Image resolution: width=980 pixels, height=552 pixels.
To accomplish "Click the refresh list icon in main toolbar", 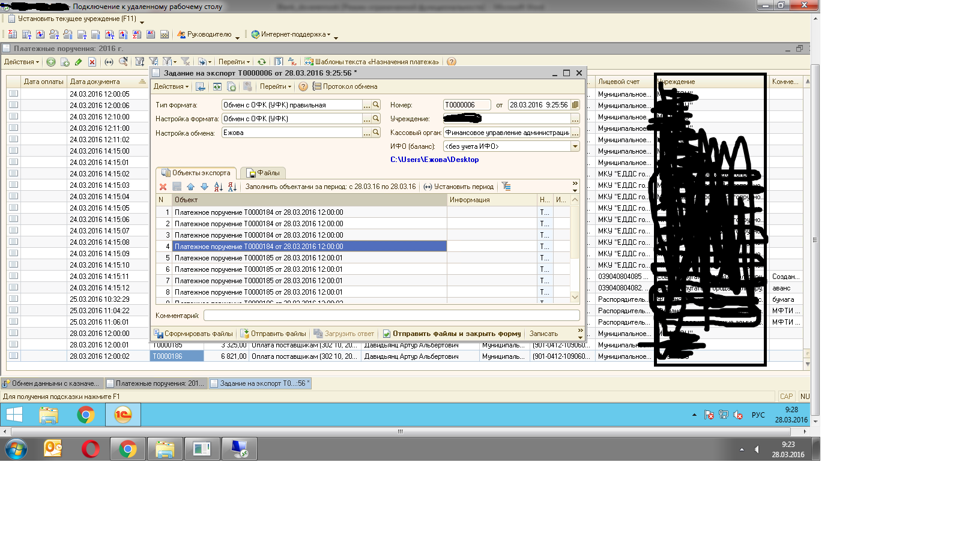I will [262, 62].
